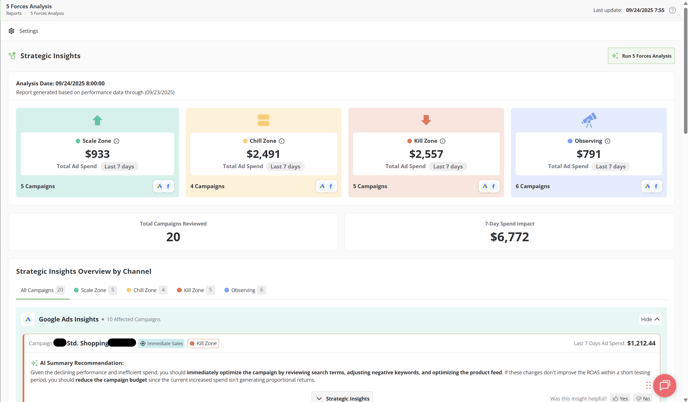Viewport: 688px width, 402px height.
Task: Click the Settings gear icon
Action: [12, 31]
